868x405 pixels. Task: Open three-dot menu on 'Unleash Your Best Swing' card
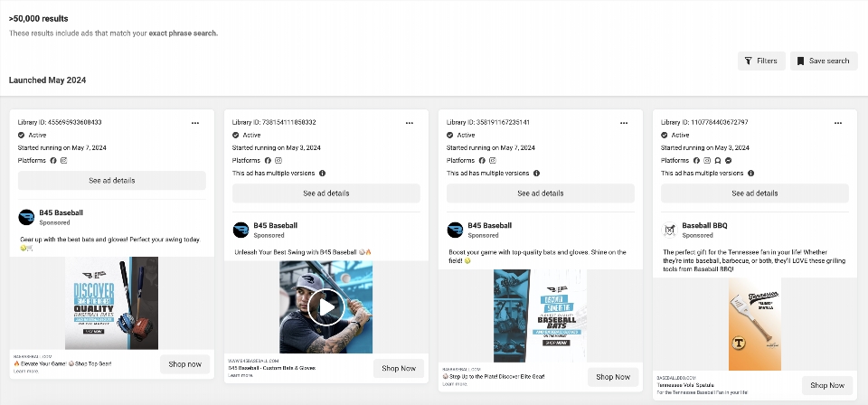[x=410, y=123]
